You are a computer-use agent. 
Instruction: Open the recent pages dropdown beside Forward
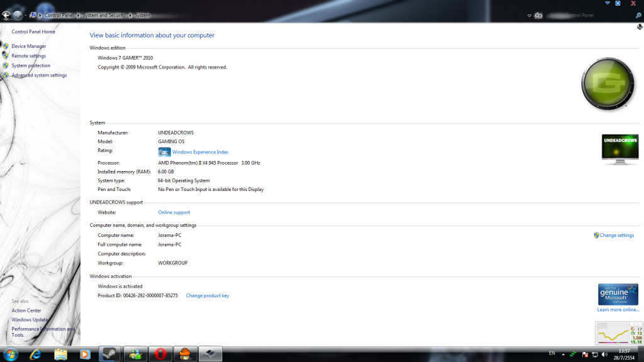[25, 16]
